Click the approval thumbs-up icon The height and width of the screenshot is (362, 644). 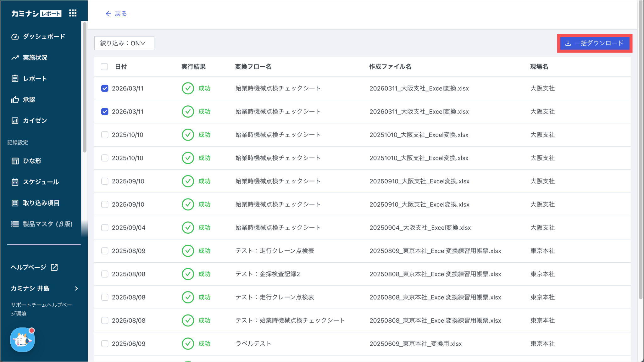tap(15, 100)
